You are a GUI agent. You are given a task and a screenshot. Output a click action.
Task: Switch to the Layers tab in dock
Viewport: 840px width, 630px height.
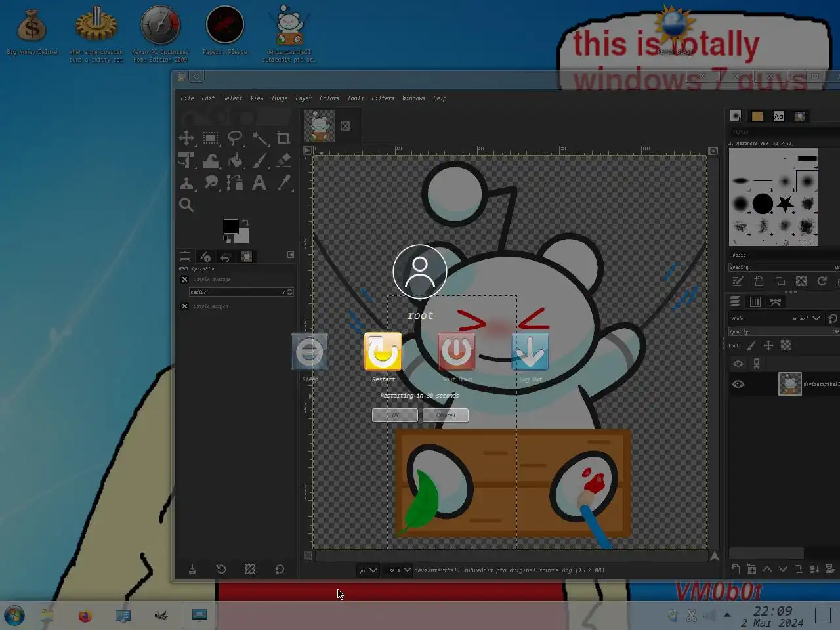coord(735,302)
